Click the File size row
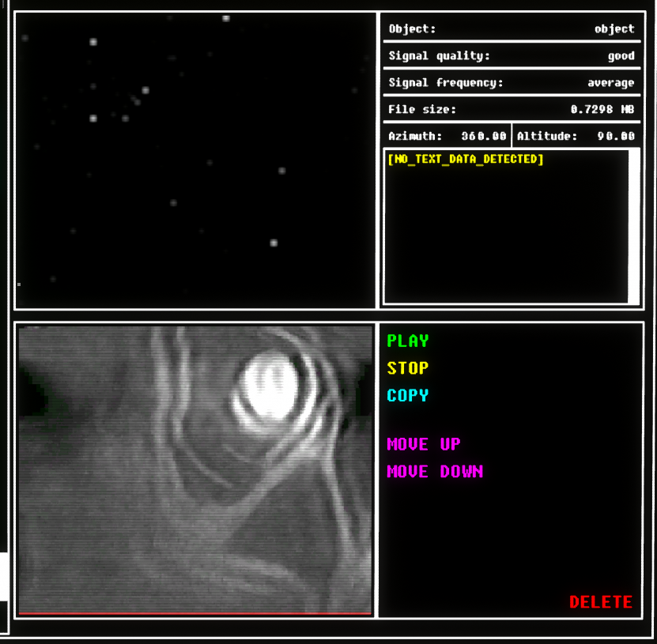The height and width of the screenshot is (644, 657). tap(511, 110)
